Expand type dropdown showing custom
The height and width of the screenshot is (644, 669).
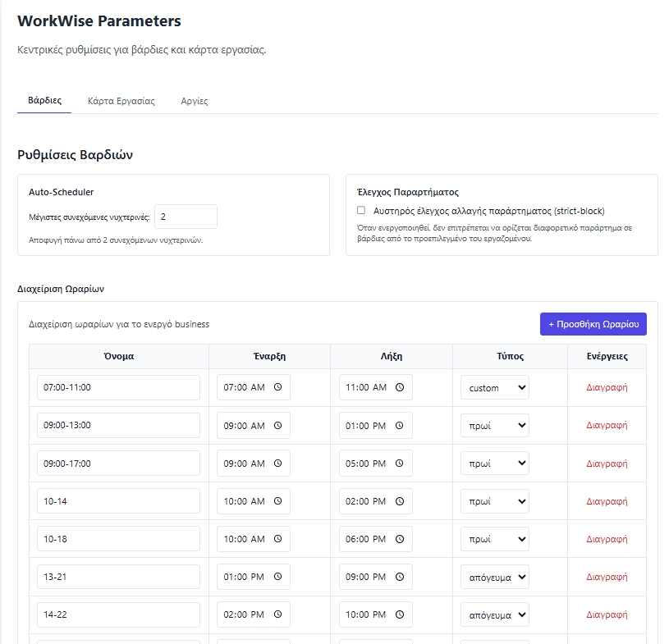click(495, 388)
